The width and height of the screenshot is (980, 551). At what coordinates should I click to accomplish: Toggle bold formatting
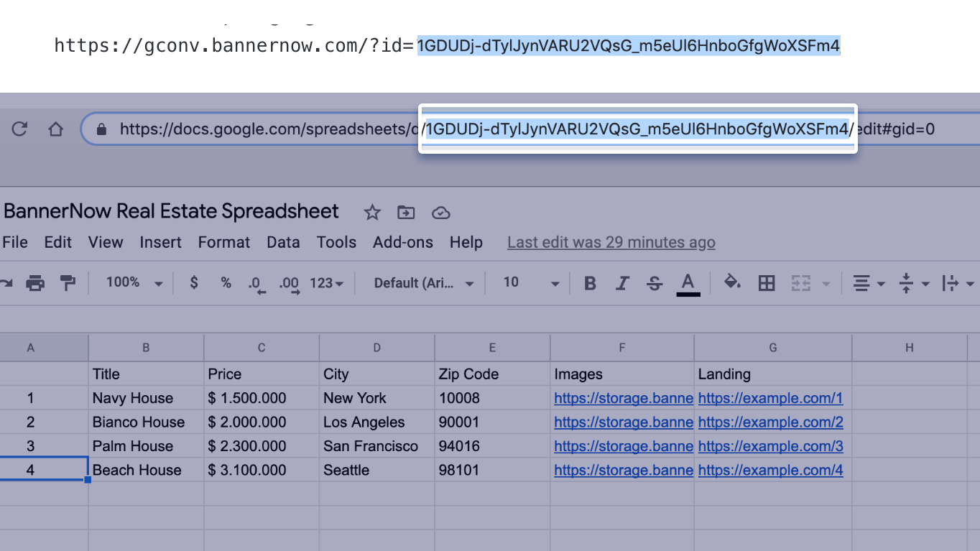pyautogui.click(x=590, y=283)
